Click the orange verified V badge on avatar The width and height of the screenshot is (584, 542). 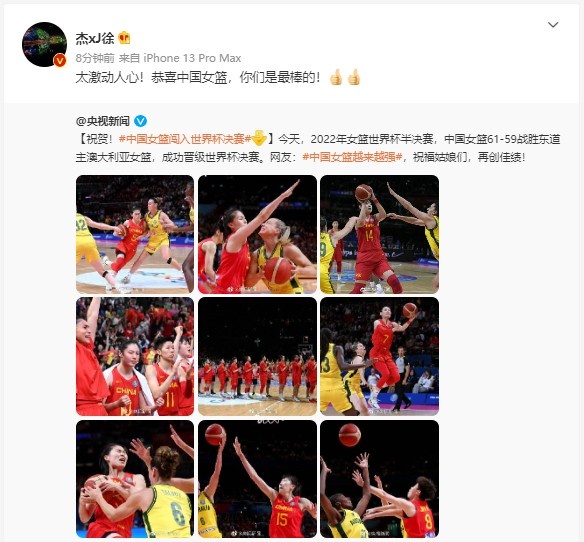(x=60, y=60)
